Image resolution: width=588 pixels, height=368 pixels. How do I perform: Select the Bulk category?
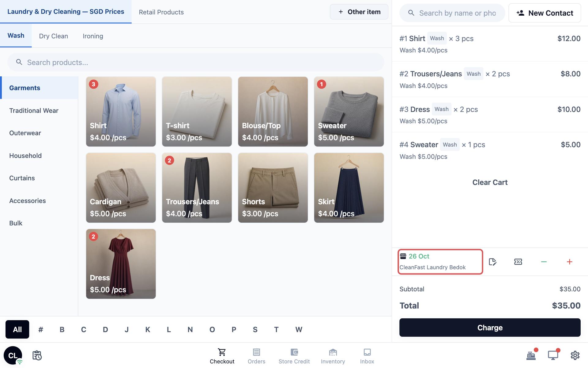(39, 223)
